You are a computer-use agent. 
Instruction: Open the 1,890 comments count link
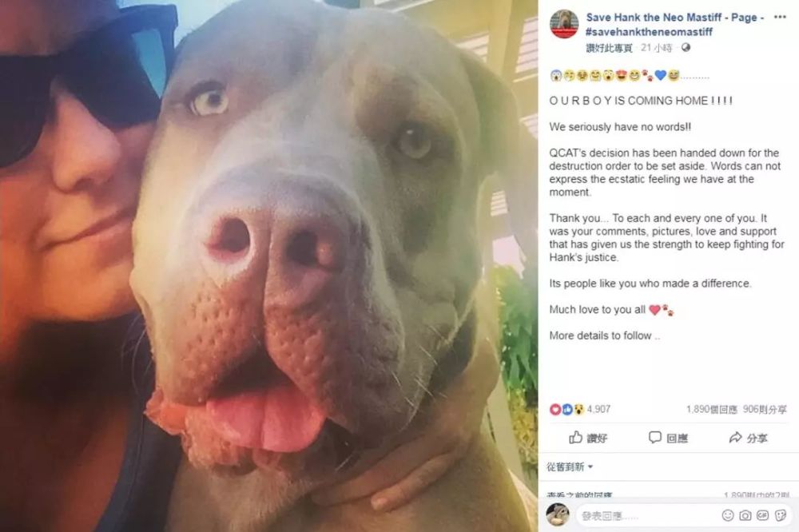711,409
